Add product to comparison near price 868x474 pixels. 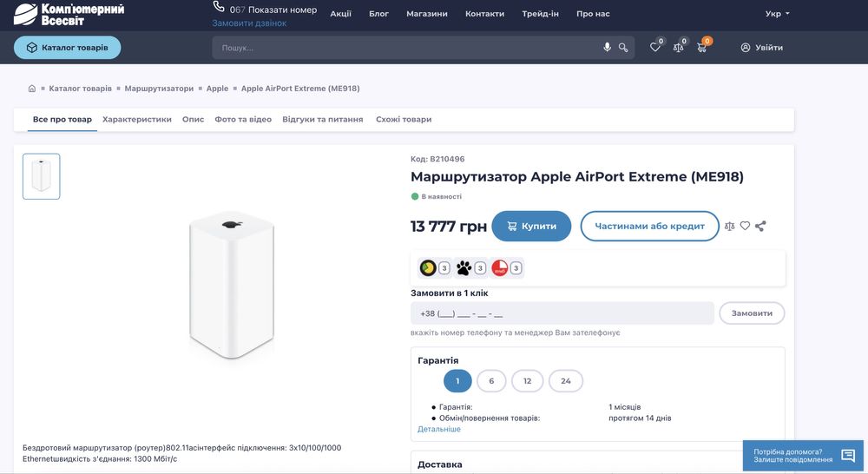(729, 226)
